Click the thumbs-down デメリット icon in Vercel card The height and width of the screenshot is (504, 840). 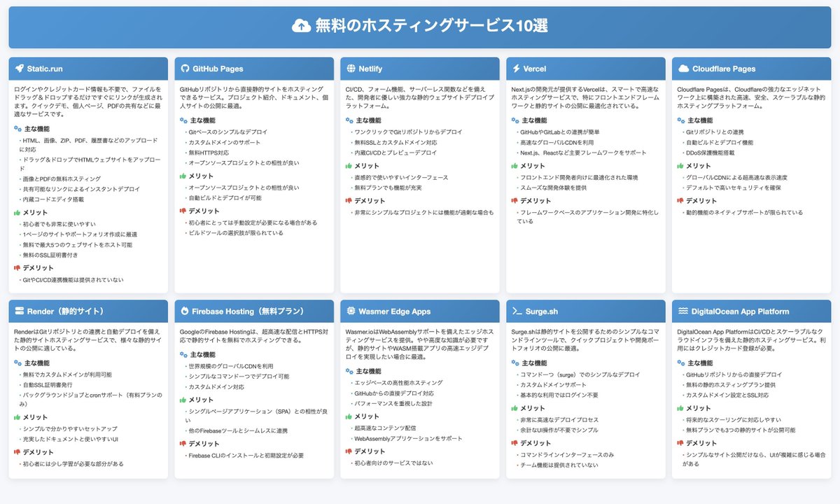pos(516,201)
